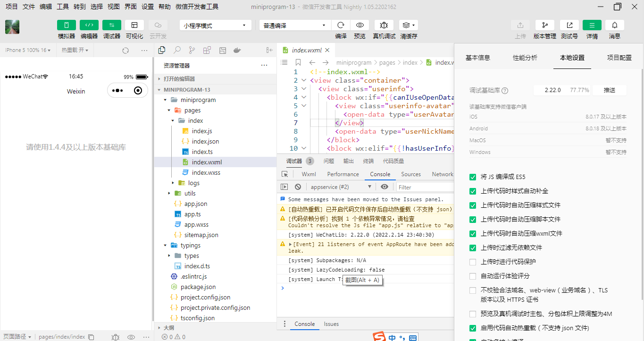Screen dimensions: 644x341
Task: Click the user avatar thumbnail in toolbar
Action: point(12,27)
